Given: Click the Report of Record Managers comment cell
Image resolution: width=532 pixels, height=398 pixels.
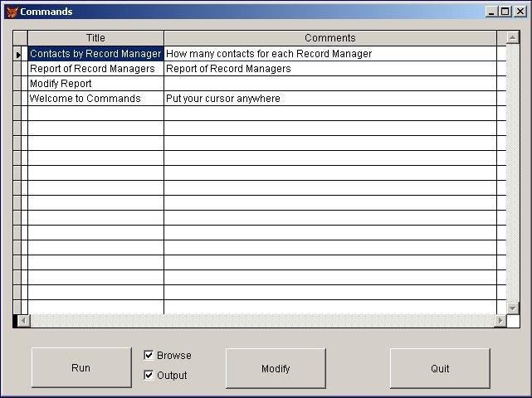Looking at the screenshot, I should coord(330,69).
